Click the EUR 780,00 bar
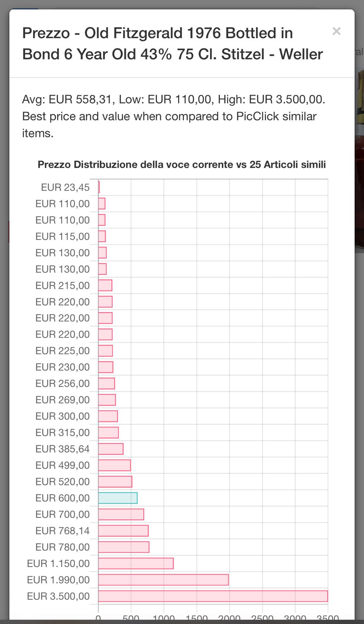Image resolution: width=364 pixels, height=624 pixels. tap(124, 547)
